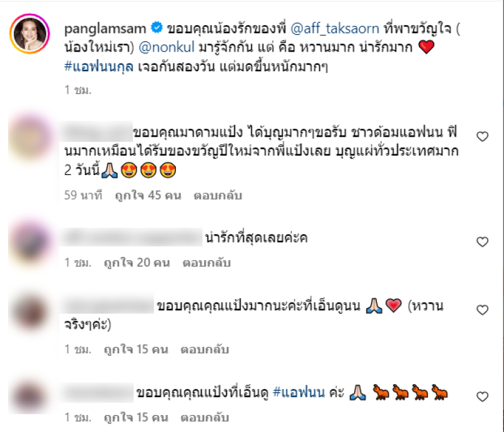This screenshot has width=504, height=432.
Task: Open the first commenter's blurred avatar
Action: click(x=30, y=137)
